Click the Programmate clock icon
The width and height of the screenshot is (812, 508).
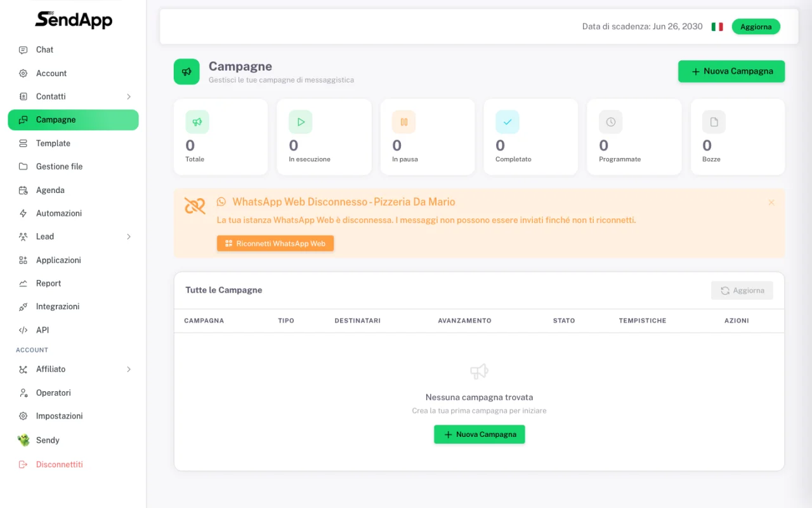[x=611, y=122]
